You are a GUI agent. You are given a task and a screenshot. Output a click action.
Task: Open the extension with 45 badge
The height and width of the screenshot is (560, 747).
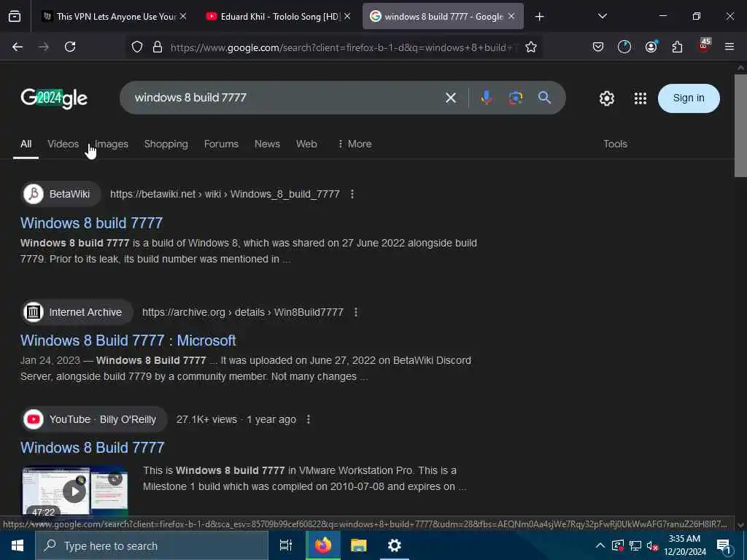(x=704, y=46)
